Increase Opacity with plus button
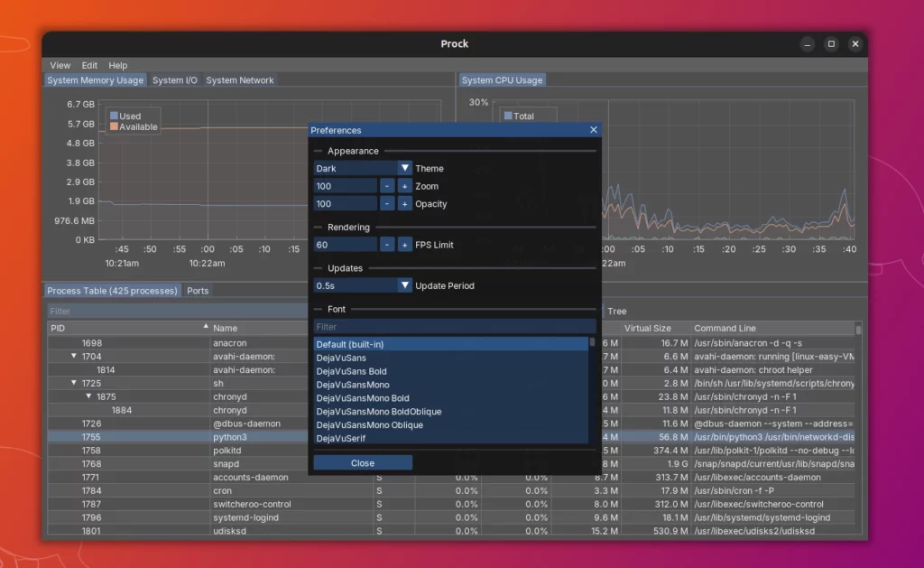Screen dimensions: 924x568 pos(404,203)
